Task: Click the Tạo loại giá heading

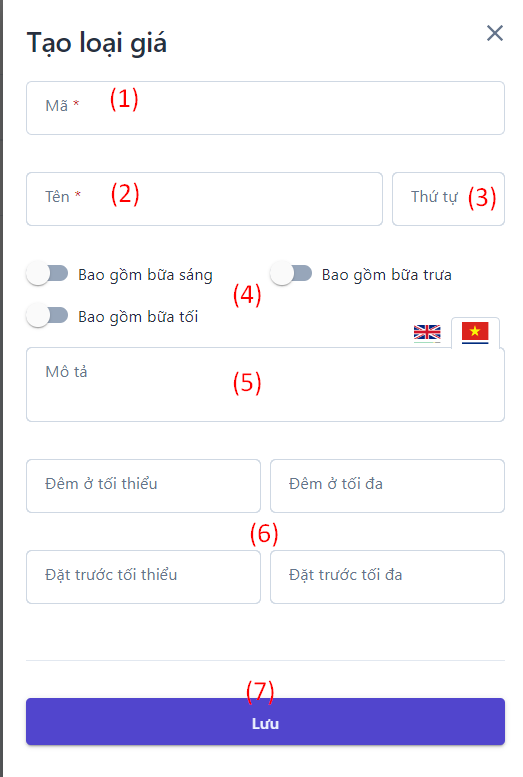Action: click(x=97, y=43)
